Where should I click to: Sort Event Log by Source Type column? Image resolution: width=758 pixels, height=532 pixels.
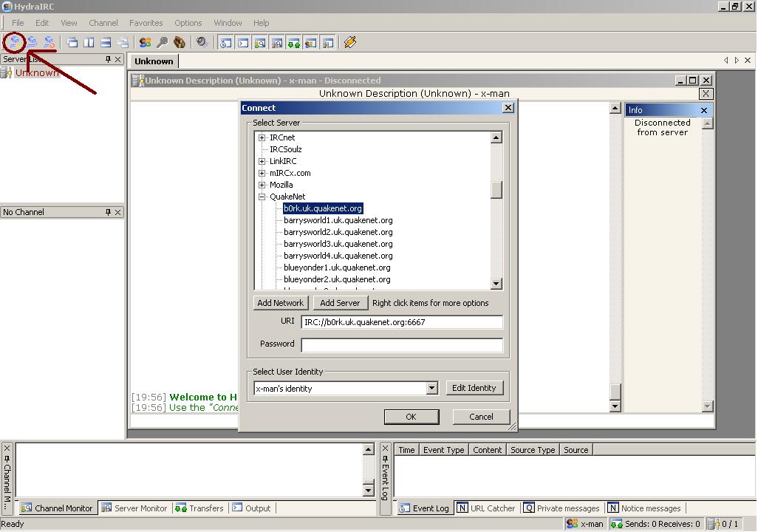point(533,450)
